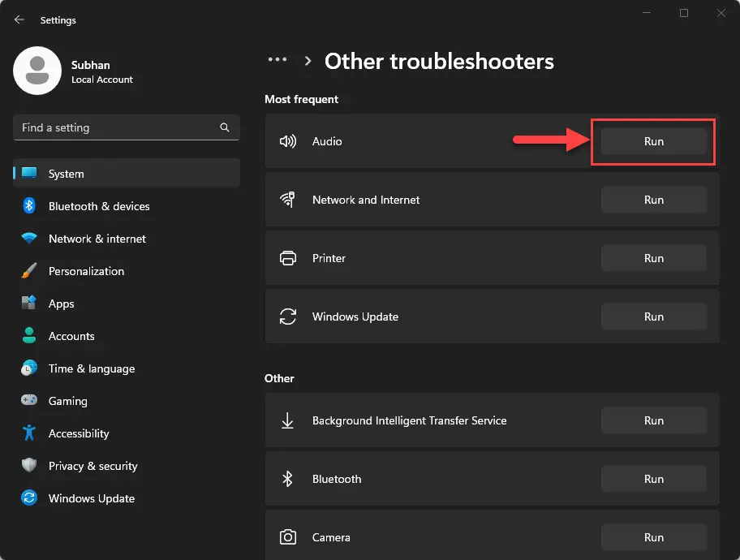Click the Background Intelligent Transfer Service download icon
Screen dimensions: 740x560
[287, 420]
